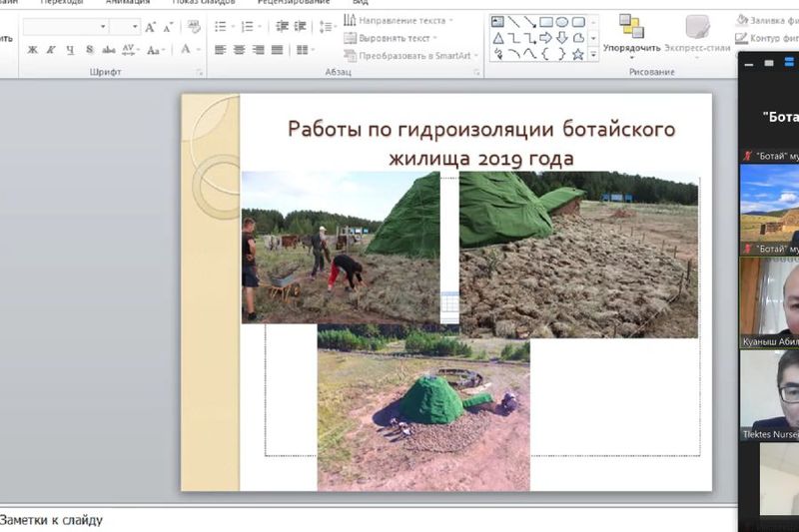Select the right arrow shape

coord(545,38)
